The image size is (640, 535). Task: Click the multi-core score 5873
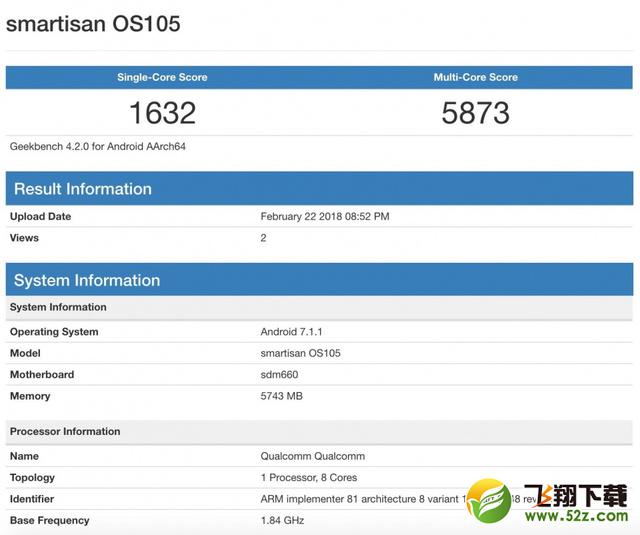click(x=476, y=113)
